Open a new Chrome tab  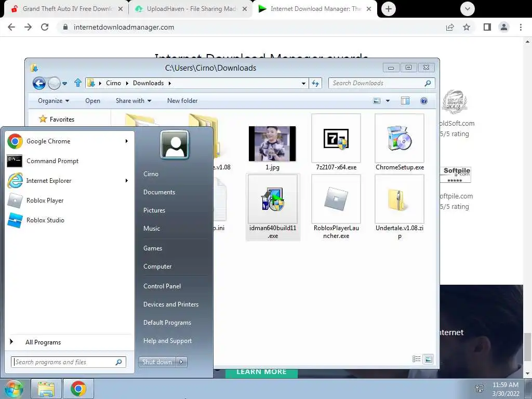click(x=389, y=9)
